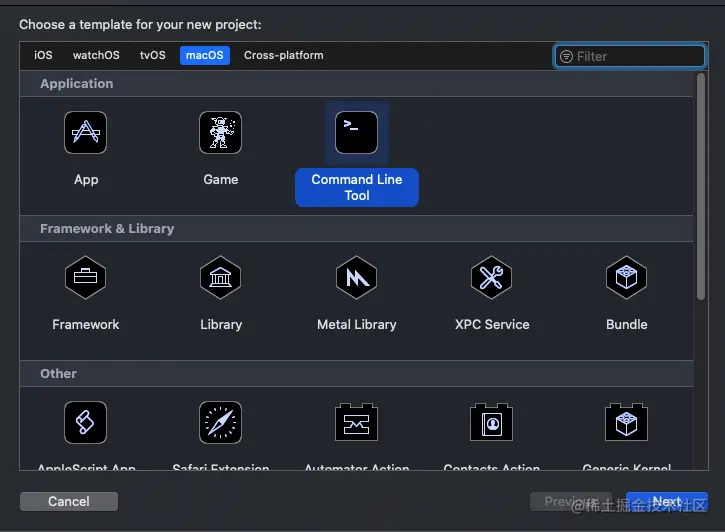This screenshot has height=532, width=725.
Task: Click the App label text
Action: [x=86, y=180]
